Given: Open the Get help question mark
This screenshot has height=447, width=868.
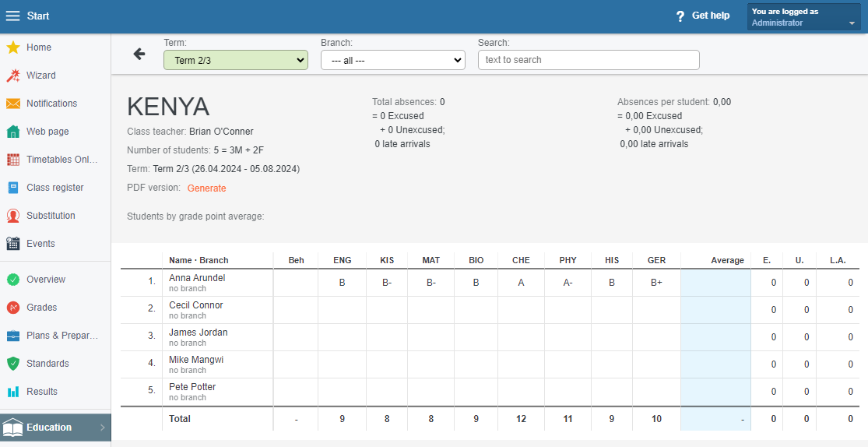Looking at the screenshot, I should click(680, 16).
